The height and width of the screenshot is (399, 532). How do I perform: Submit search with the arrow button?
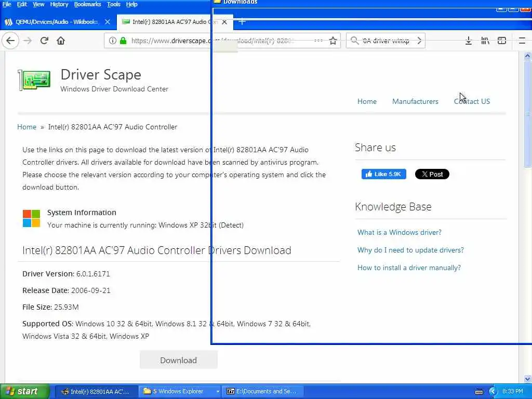click(x=419, y=41)
